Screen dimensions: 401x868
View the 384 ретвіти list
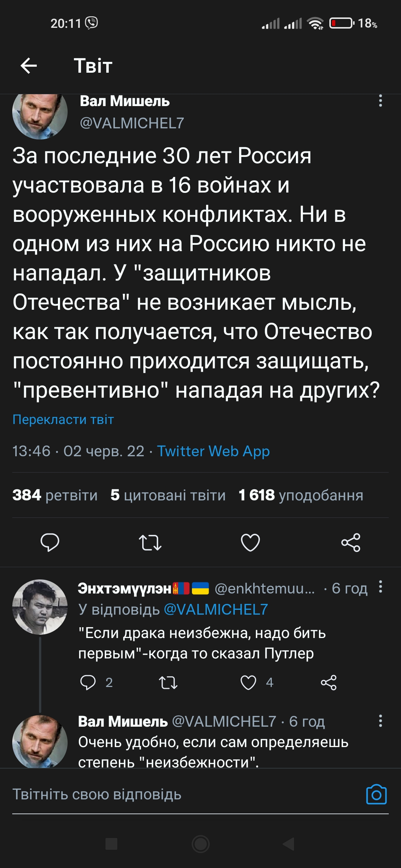pyautogui.click(x=55, y=495)
